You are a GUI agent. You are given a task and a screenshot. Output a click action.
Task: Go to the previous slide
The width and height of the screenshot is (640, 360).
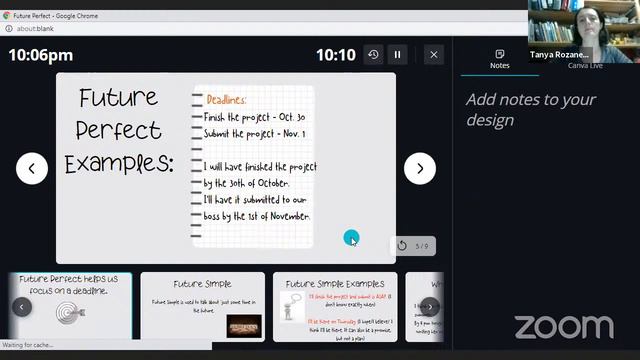click(32, 169)
